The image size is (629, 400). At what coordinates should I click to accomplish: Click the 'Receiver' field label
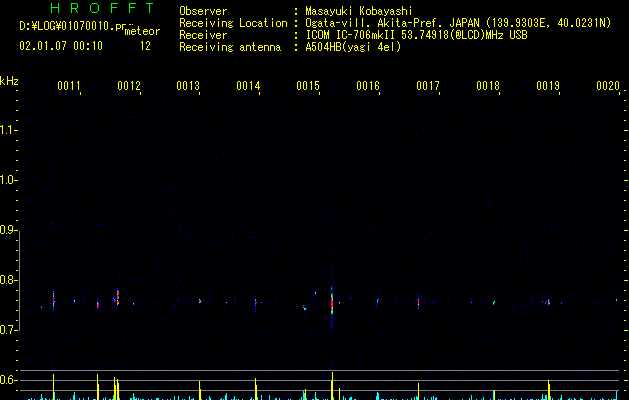pos(203,35)
